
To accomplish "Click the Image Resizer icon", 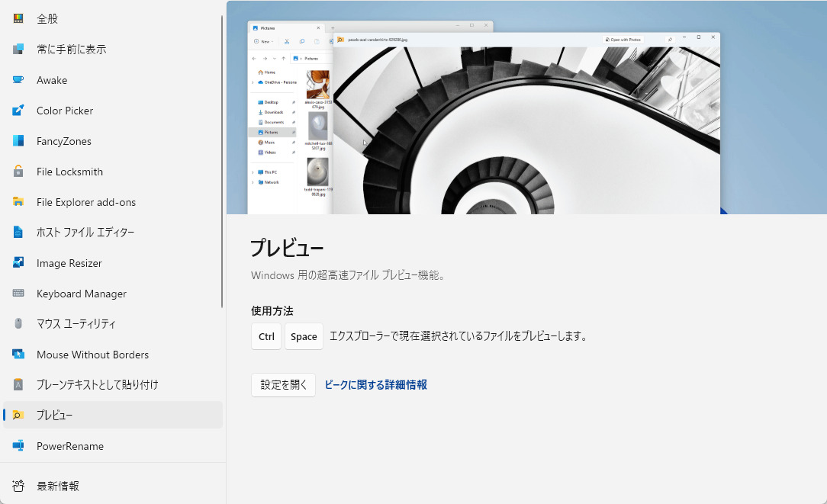I will click(18, 262).
